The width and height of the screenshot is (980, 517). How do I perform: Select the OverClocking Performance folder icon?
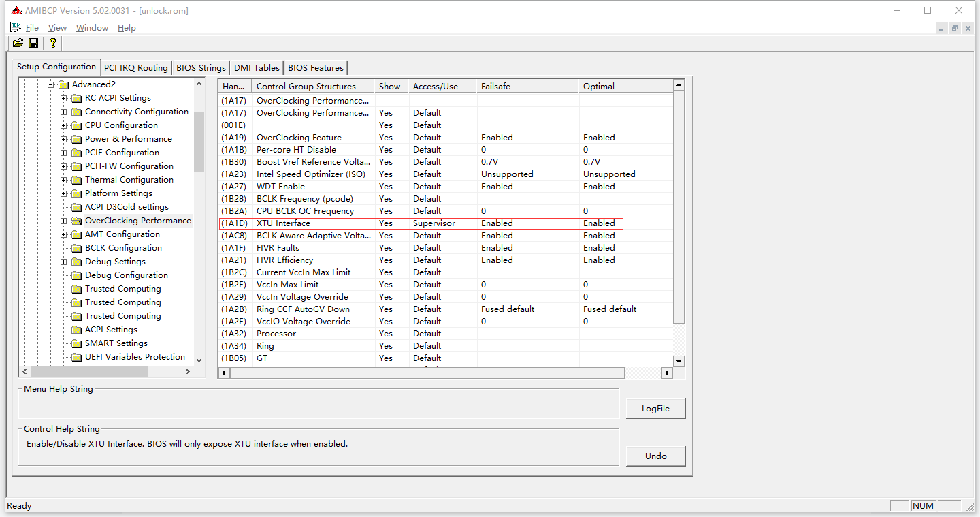pyautogui.click(x=76, y=221)
